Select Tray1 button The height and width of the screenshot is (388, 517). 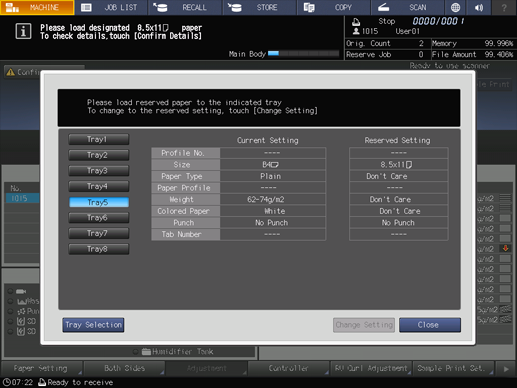(x=99, y=139)
